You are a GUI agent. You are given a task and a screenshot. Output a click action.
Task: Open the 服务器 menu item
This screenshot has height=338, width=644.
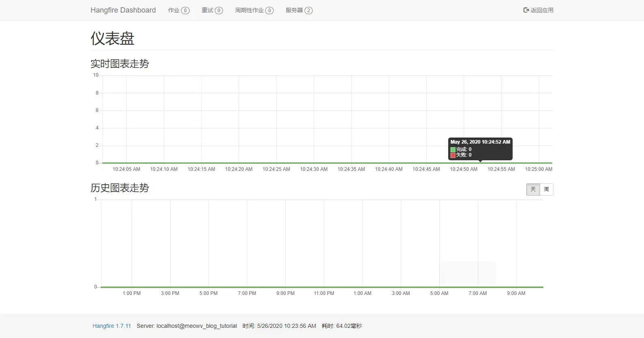click(x=299, y=10)
